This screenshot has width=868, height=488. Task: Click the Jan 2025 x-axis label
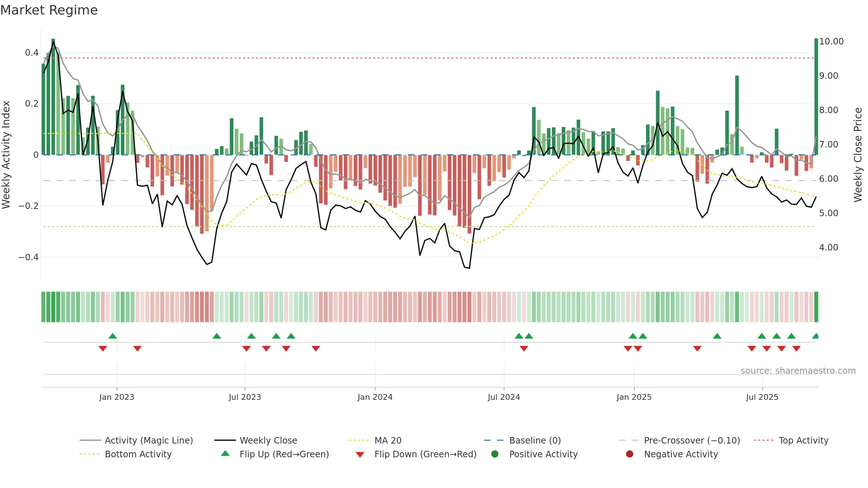[634, 397]
